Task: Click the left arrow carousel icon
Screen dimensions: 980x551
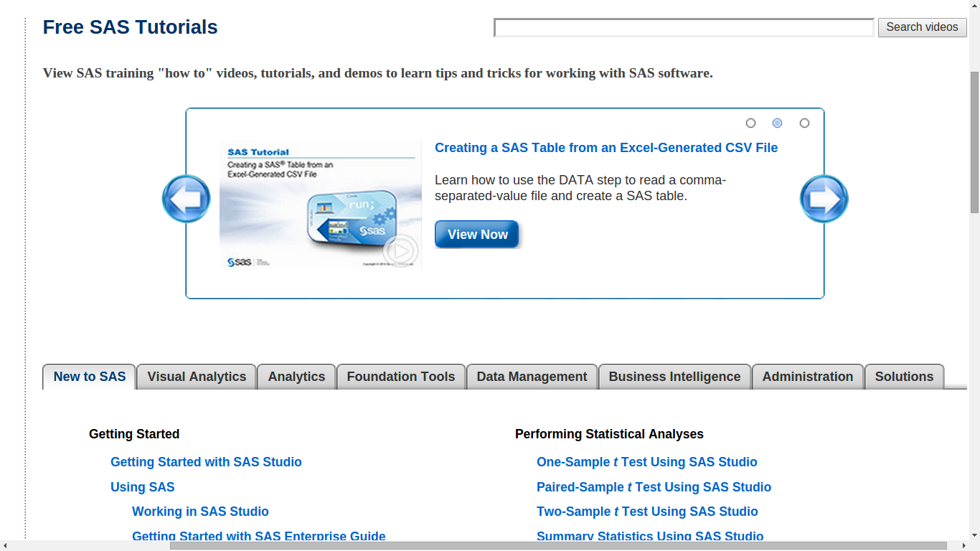Action: click(187, 199)
